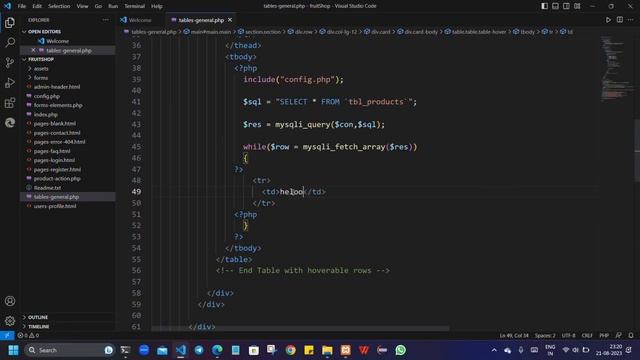Collapse the Open Editors section
The height and width of the screenshot is (360, 640).
(x=44, y=31)
